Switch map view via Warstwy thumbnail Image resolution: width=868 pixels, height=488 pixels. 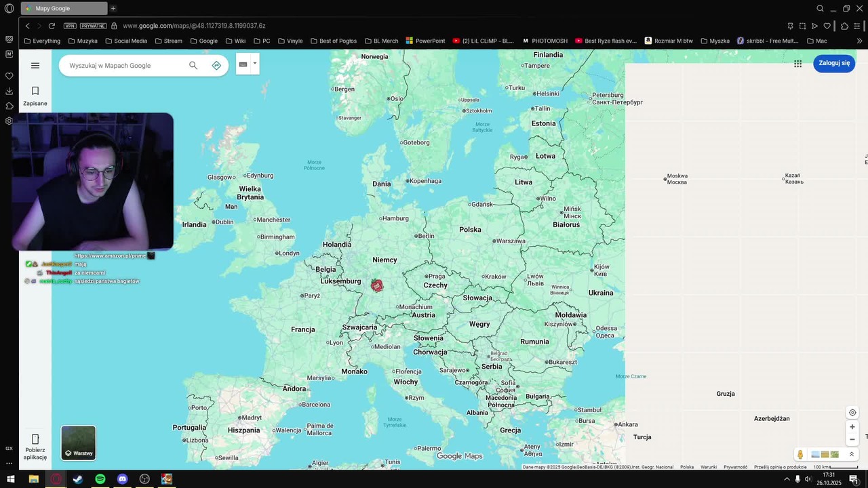click(x=79, y=443)
